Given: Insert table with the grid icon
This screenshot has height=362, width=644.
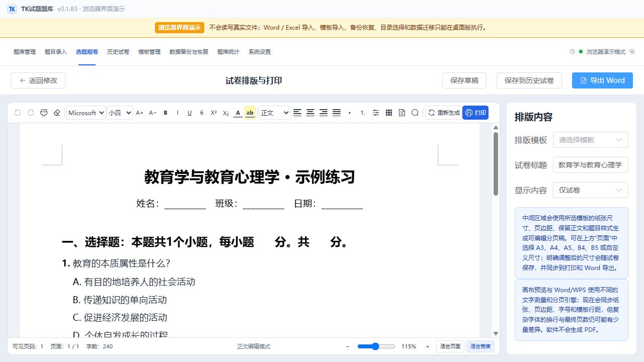Looking at the screenshot, I should click(x=389, y=113).
